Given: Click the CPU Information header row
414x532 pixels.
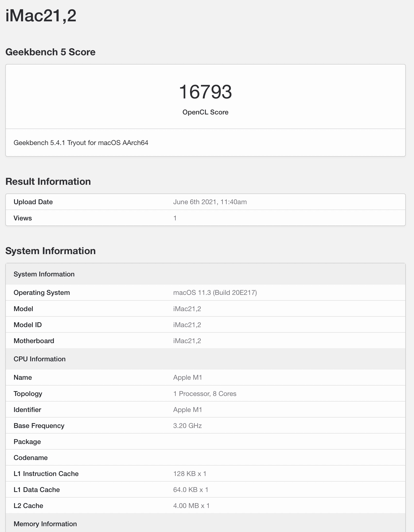Looking at the screenshot, I should click(x=205, y=359).
